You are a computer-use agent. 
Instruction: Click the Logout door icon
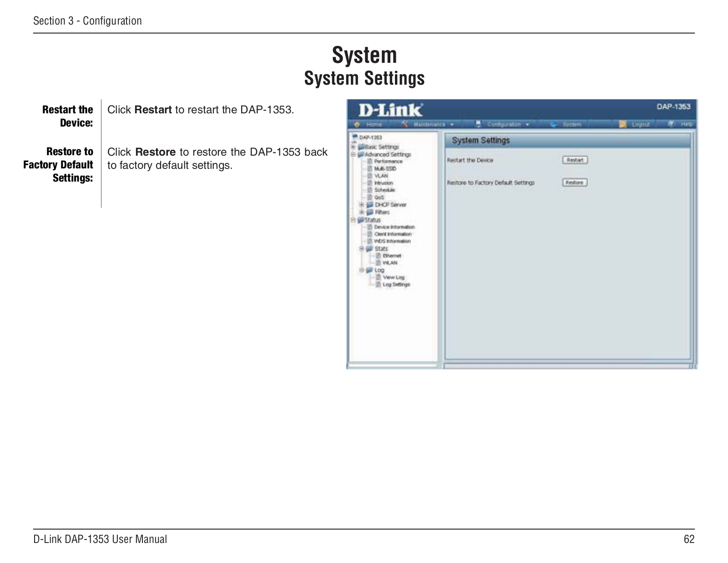coord(623,124)
